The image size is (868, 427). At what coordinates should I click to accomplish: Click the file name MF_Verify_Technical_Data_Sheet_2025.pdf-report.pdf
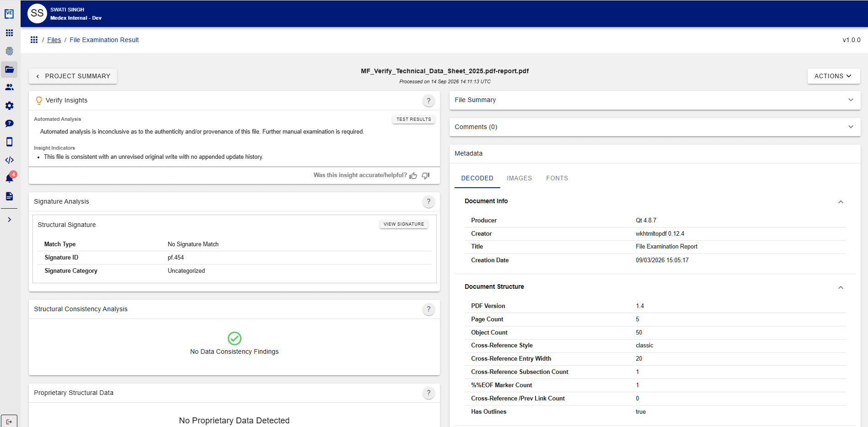445,71
